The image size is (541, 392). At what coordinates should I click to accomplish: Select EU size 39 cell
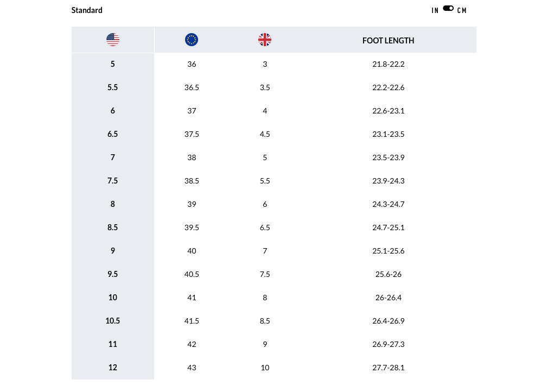click(192, 204)
